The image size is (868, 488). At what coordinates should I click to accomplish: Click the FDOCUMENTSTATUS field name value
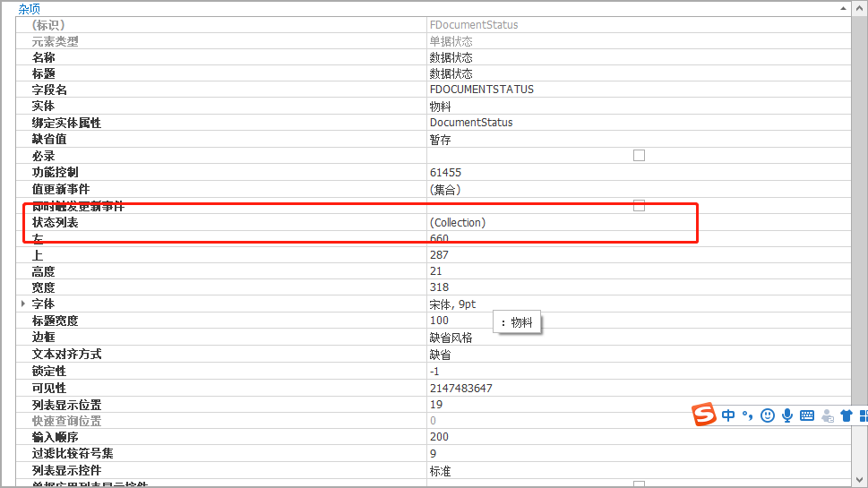[482, 90]
